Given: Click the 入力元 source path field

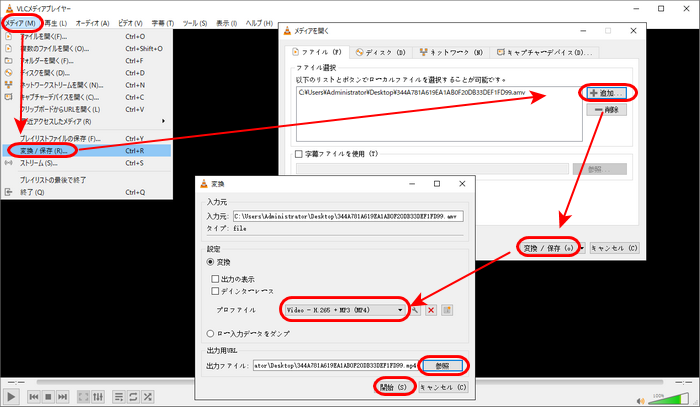Looking at the screenshot, I should (x=348, y=216).
